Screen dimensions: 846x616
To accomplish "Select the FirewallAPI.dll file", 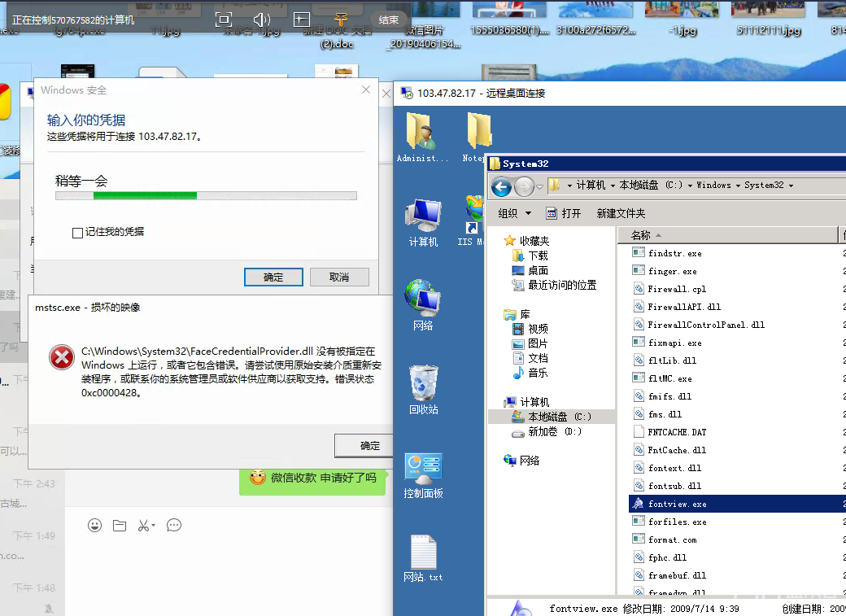I will pyautogui.click(x=677, y=307).
